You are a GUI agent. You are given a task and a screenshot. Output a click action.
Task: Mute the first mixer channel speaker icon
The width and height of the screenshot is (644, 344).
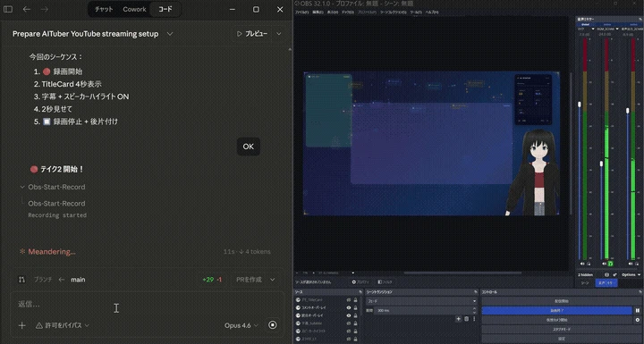pyautogui.click(x=582, y=264)
